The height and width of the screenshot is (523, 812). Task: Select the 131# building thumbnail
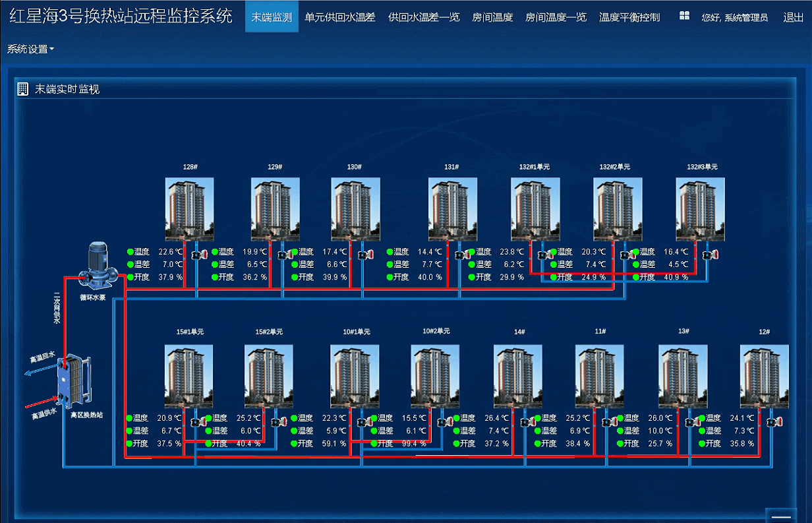(x=453, y=209)
